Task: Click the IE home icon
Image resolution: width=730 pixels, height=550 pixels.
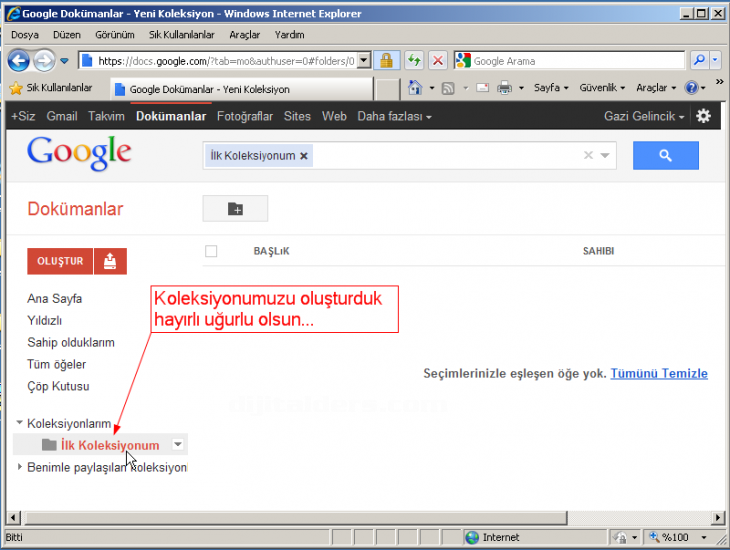Action: [x=415, y=88]
